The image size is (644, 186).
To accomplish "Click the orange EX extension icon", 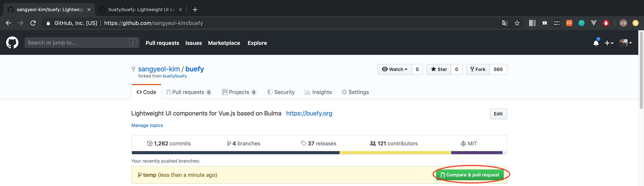I will (x=569, y=23).
